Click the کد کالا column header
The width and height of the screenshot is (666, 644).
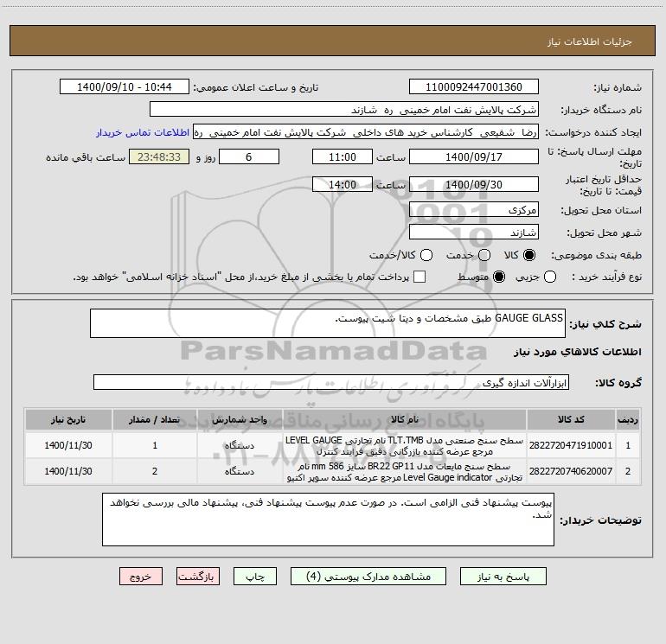[571, 419]
